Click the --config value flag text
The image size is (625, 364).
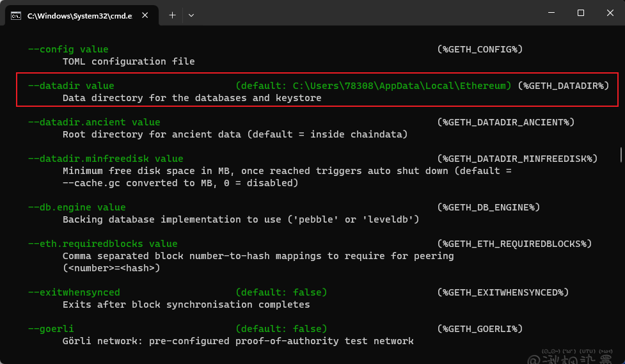[x=68, y=49]
